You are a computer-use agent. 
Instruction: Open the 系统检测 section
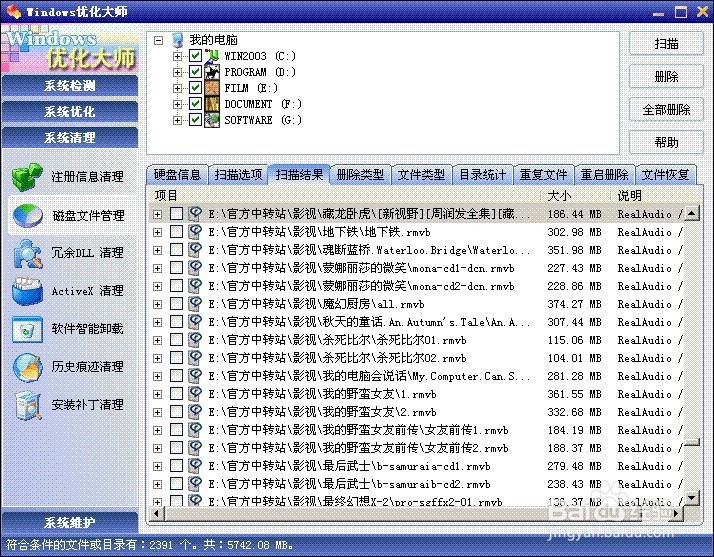tap(70, 86)
